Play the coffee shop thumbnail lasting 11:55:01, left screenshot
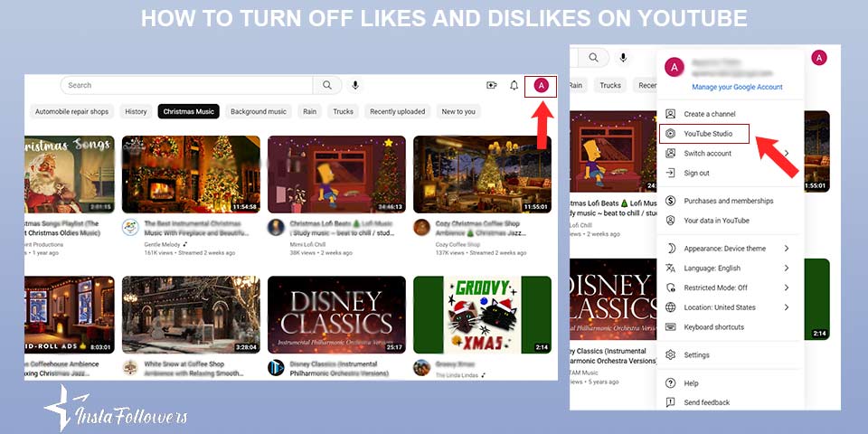This screenshot has width=868, height=434. (x=482, y=175)
